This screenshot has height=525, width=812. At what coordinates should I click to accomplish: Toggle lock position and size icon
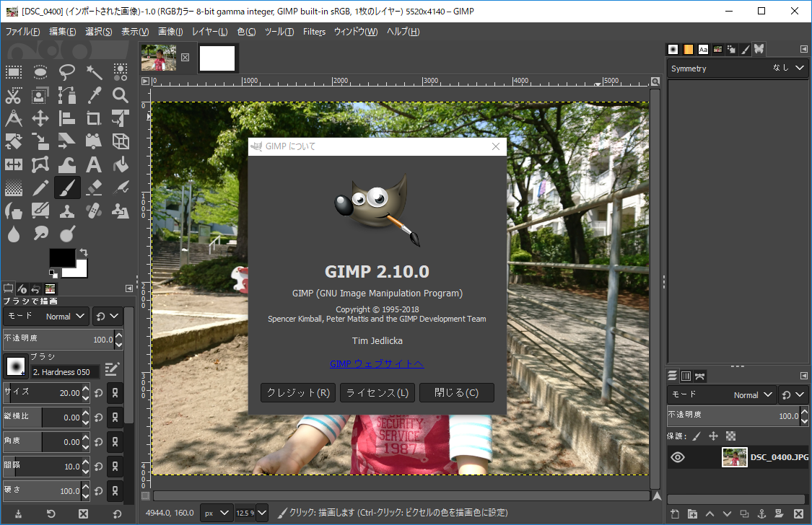point(714,436)
